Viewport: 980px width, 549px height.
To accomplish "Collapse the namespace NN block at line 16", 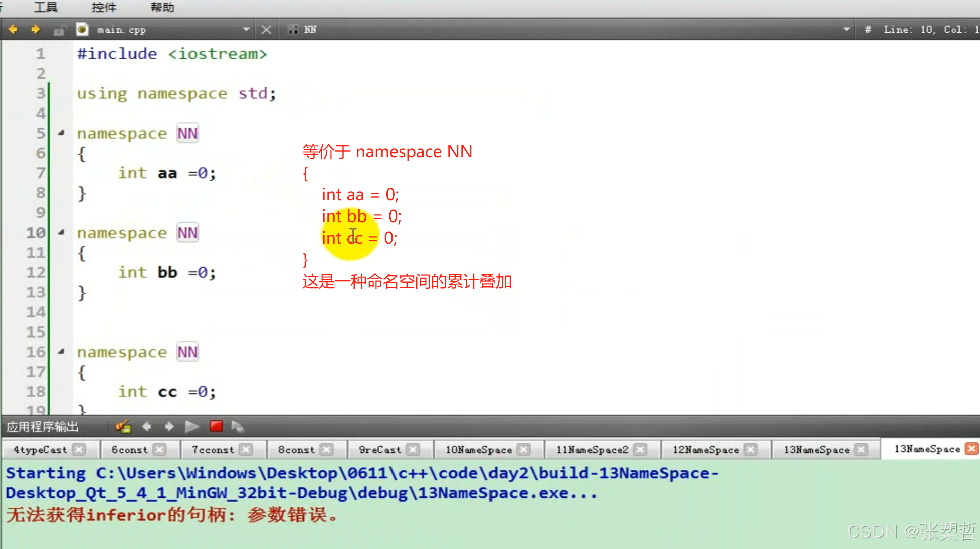I will click(x=61, y=352).
